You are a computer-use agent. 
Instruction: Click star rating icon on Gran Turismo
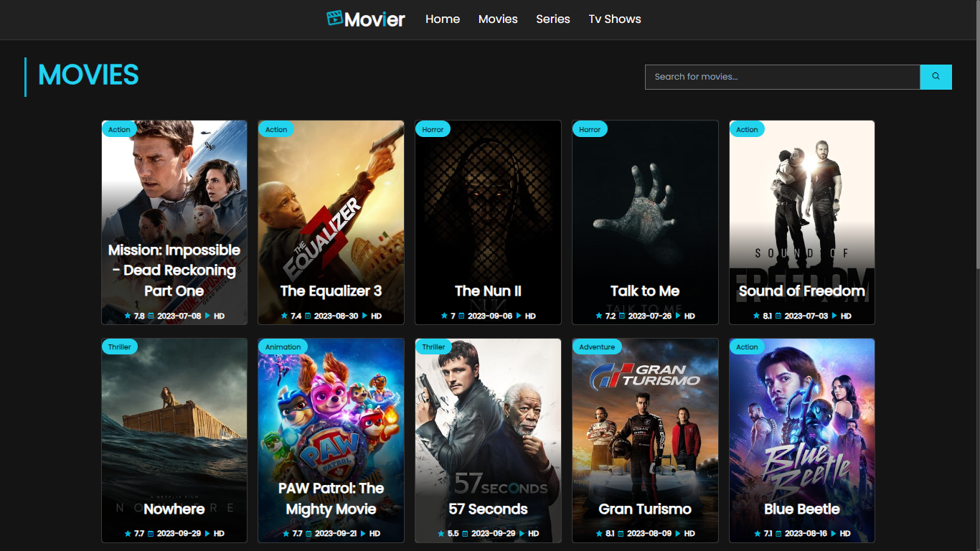(x=599, y=534)
